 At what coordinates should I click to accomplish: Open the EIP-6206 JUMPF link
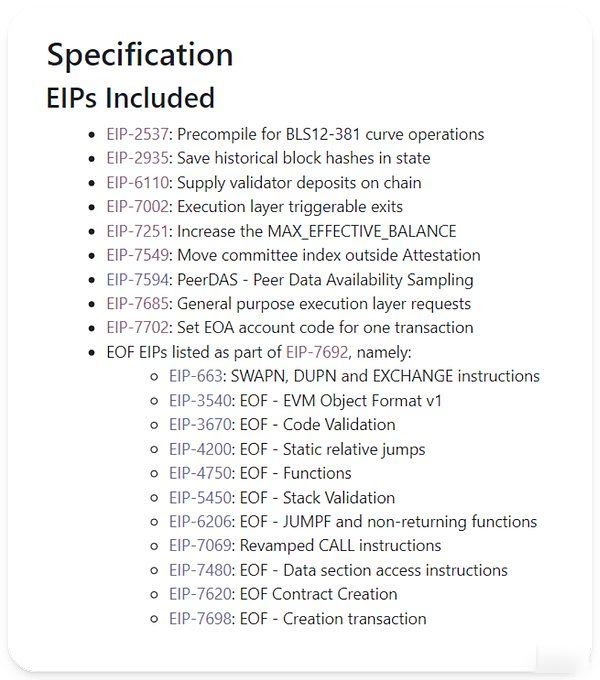pos(200,522)
